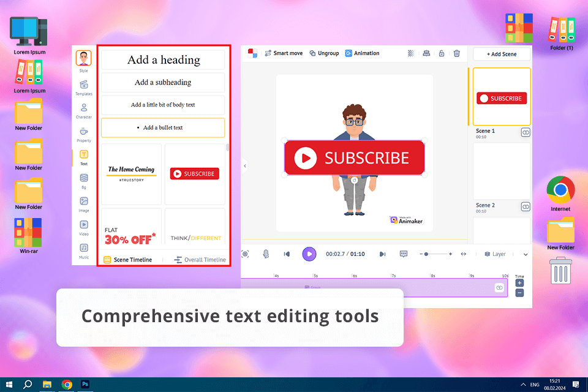Jump to previous with skip-back button
The height and width of the screenshot is (392, 588).
coord(287,254)
